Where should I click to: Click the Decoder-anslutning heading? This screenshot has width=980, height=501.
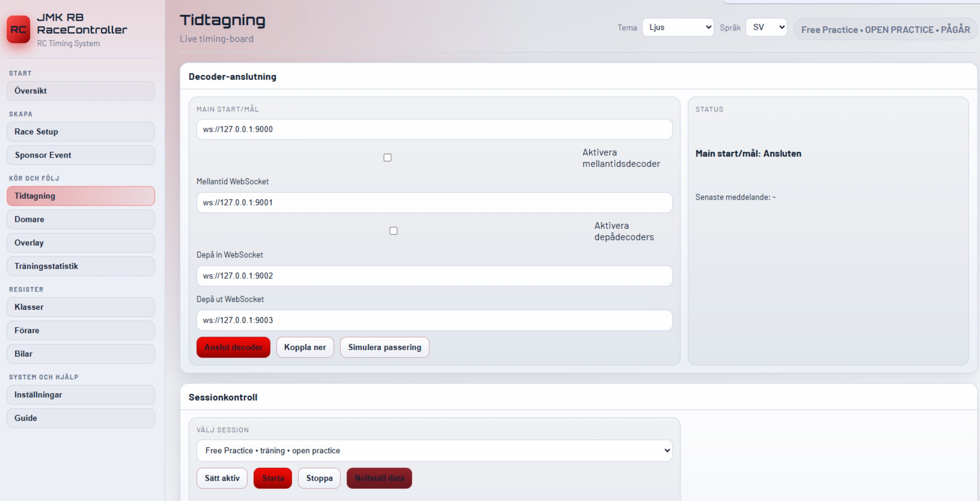[233, 76]
